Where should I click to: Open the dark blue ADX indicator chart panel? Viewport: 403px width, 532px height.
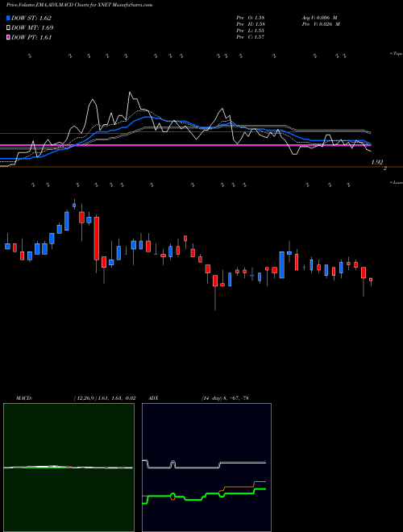pos(206,468)
